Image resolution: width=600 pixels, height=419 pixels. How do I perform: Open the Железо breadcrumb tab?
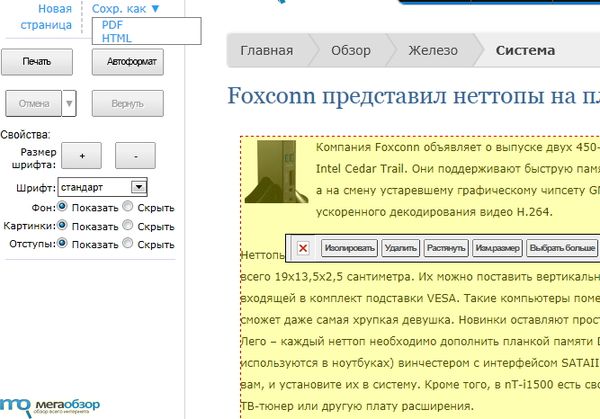433,51
